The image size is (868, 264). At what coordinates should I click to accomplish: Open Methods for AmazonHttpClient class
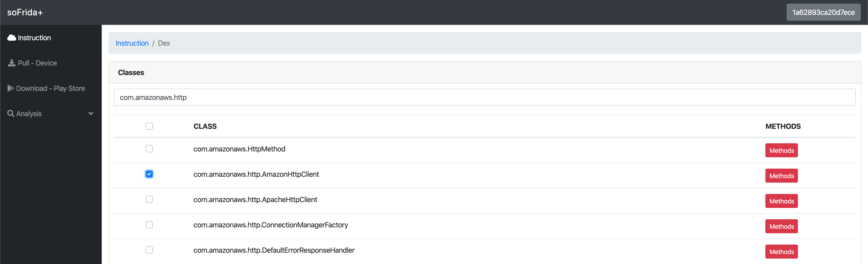[781, 176]
